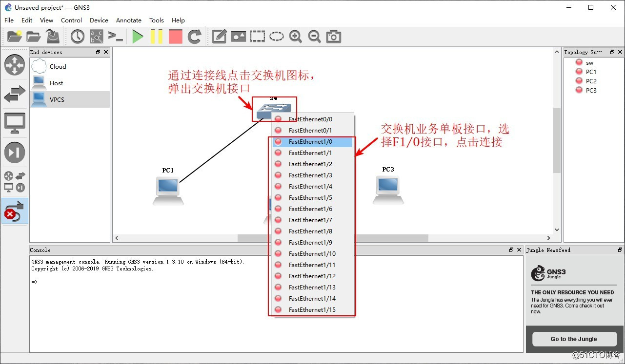Reload all devices icon
This screenshot has width=625, height=364.
[x=195, y=36]
